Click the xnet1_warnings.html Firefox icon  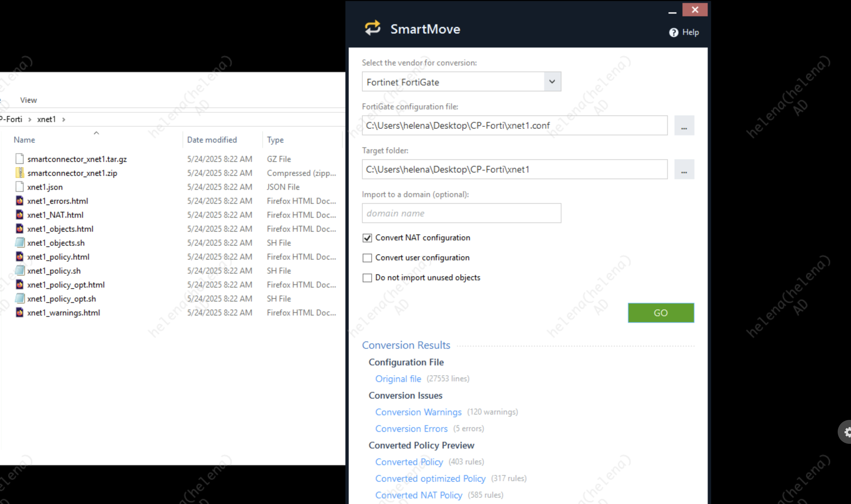20,313
